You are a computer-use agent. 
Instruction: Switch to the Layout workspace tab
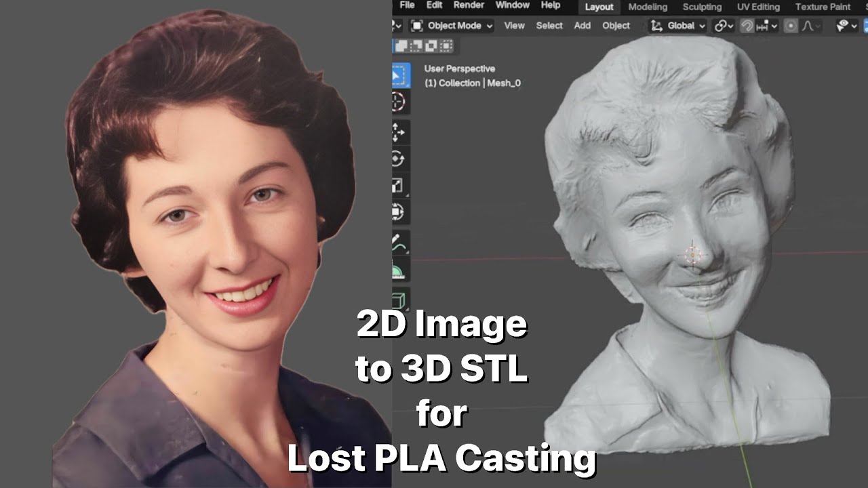(x=599, y=7)
